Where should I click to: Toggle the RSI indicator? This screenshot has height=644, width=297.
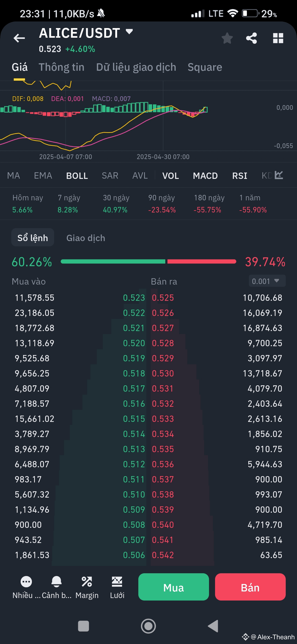click(x=240, y=176)
